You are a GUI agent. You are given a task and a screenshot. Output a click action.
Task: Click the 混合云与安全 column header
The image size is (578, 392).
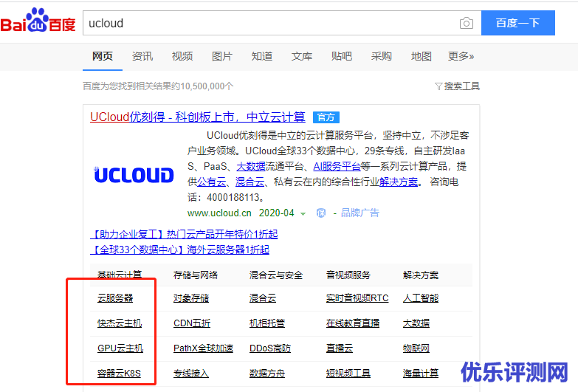pos(276,275)
